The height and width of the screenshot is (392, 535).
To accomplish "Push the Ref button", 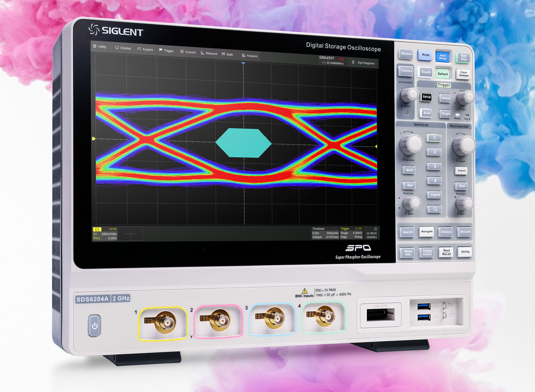I will pos(410,185).
